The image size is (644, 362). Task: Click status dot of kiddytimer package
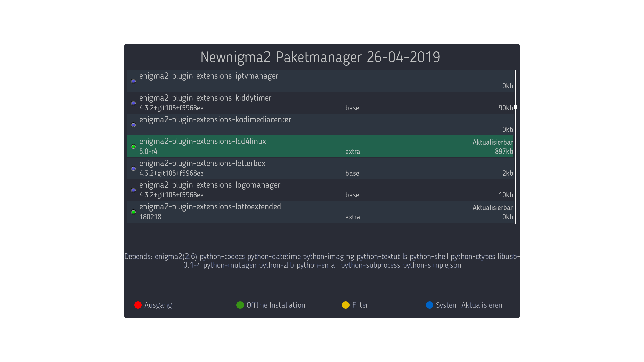click(133, 103)
